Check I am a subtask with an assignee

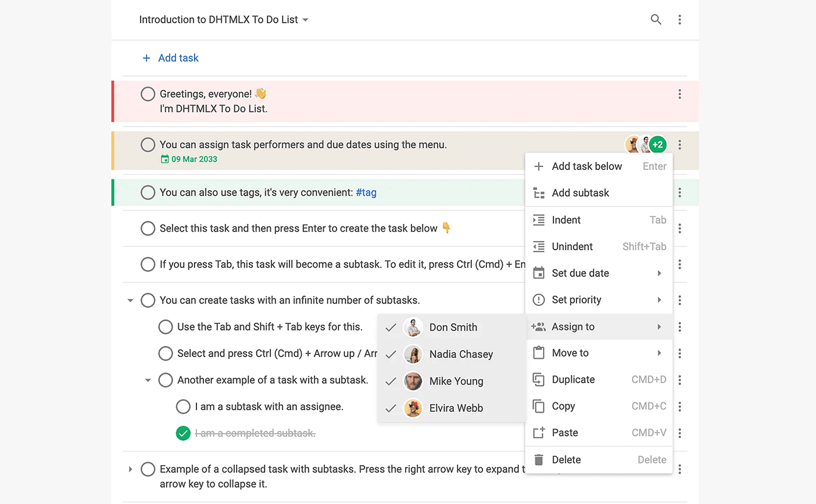coord(183,406)
